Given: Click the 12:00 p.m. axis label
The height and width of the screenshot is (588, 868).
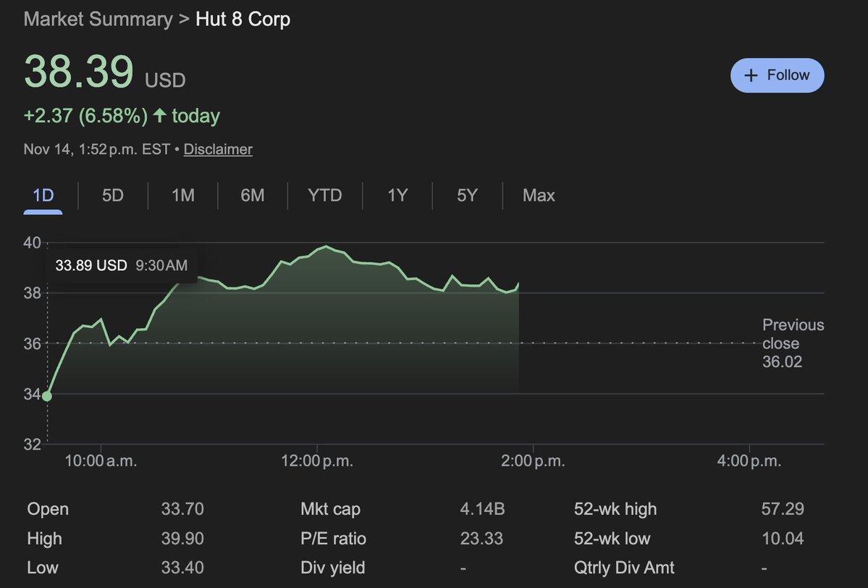Looking at the screenshot, I should [316, 461].
